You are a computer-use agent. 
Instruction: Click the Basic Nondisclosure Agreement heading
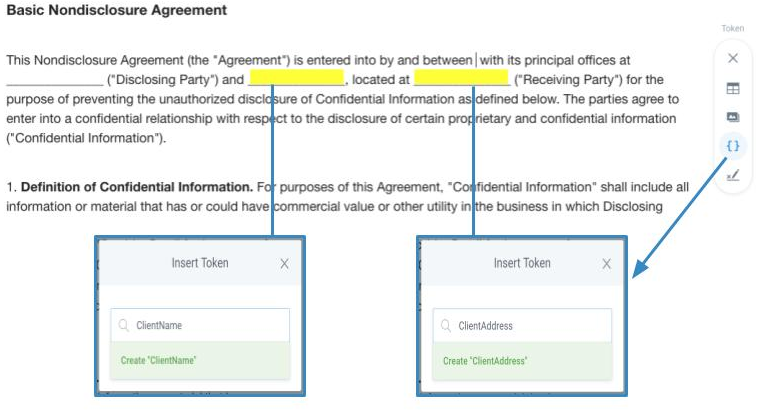117,10
